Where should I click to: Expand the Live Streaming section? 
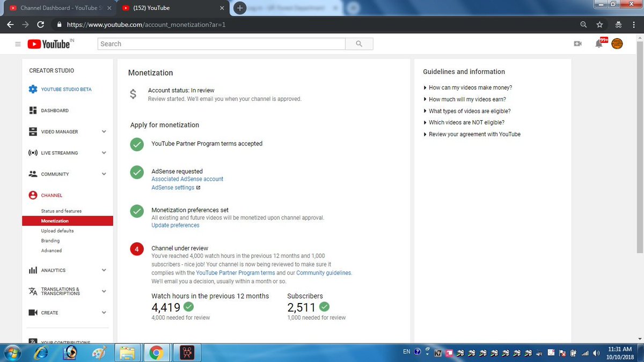click(104, 153)
